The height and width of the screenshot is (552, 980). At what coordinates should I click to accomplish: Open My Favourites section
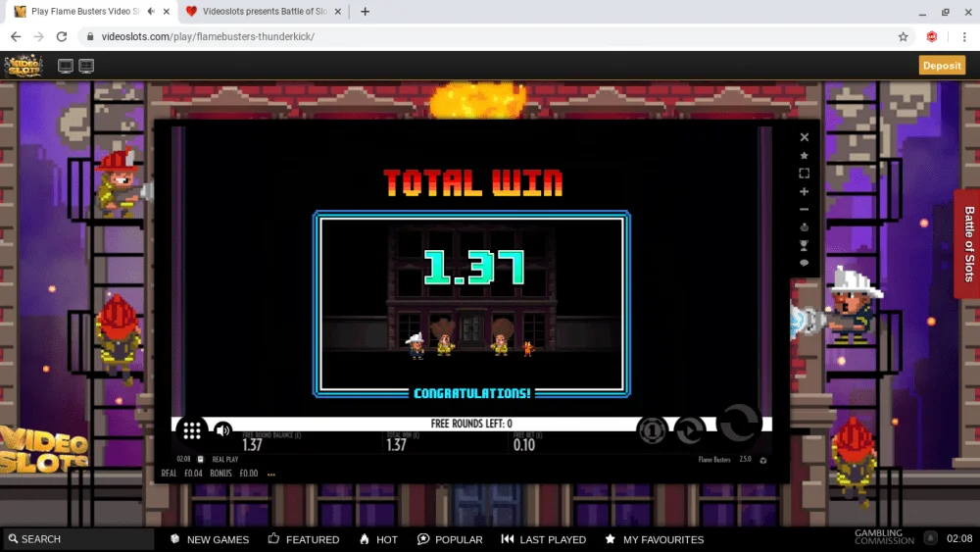click(x=655, y=539)
